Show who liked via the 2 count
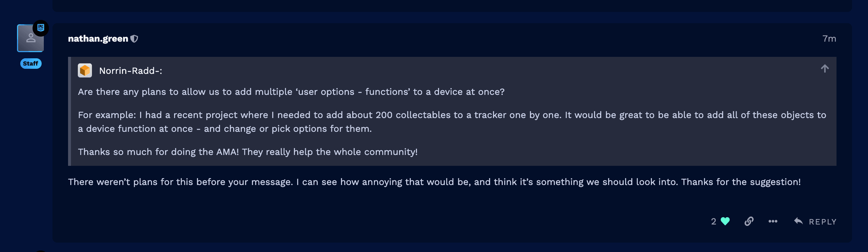This screenshot has height=252, width=868. point(713,221)
